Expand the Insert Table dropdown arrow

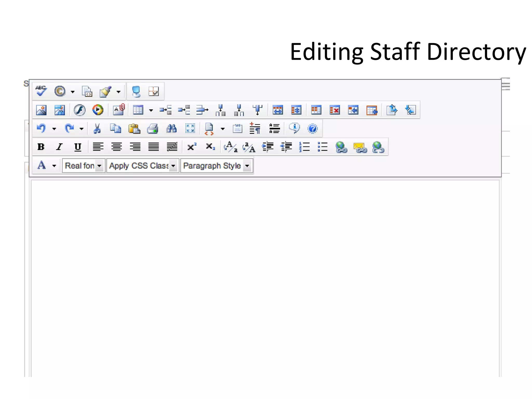[151, 110]
